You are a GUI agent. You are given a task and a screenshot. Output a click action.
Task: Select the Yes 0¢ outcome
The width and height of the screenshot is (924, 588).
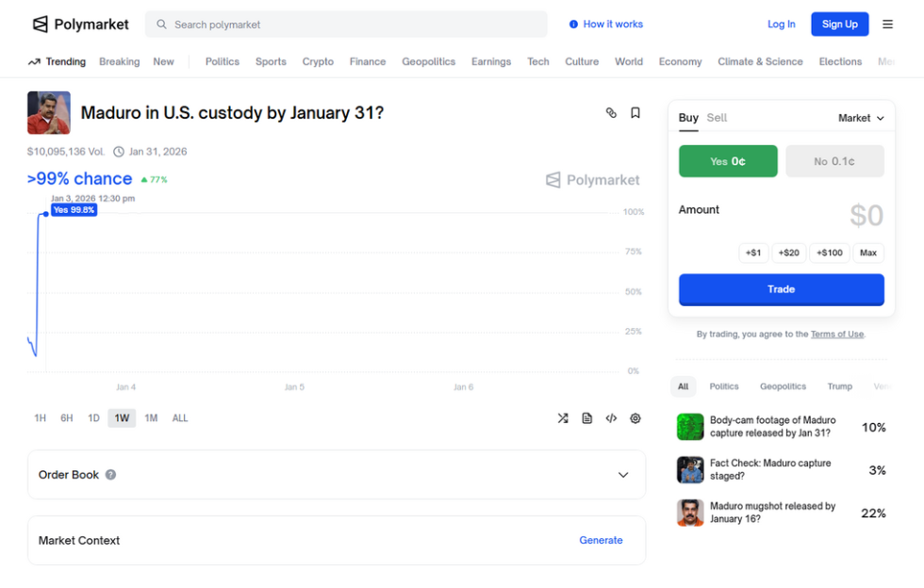[x=728, y=161]
